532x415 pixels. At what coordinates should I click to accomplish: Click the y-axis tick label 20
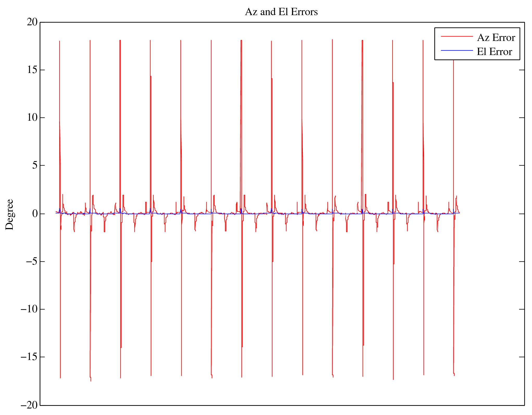coord(32,22)
